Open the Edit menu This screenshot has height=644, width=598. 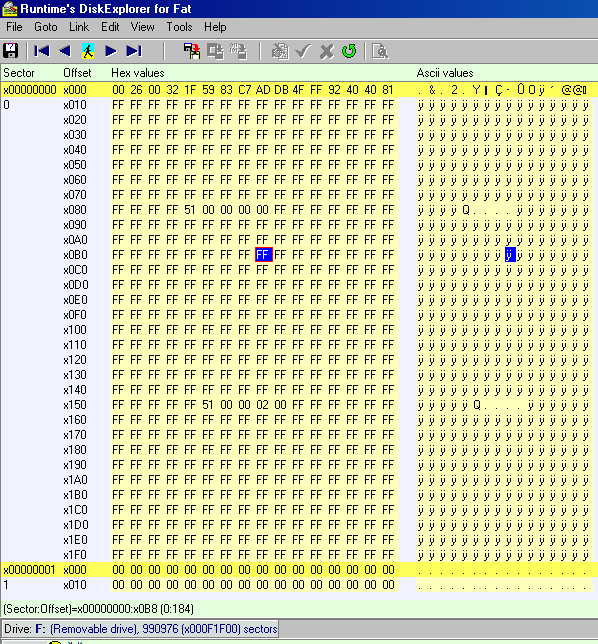point(110,27)
